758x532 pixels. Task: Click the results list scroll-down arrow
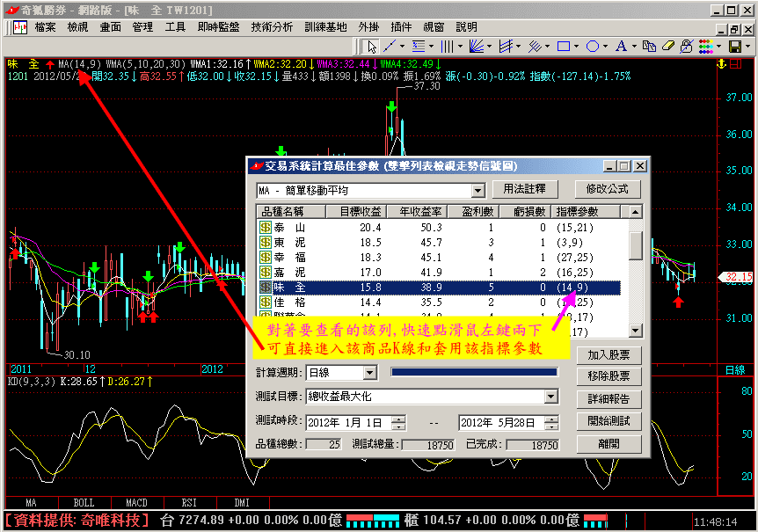point(636,331)
